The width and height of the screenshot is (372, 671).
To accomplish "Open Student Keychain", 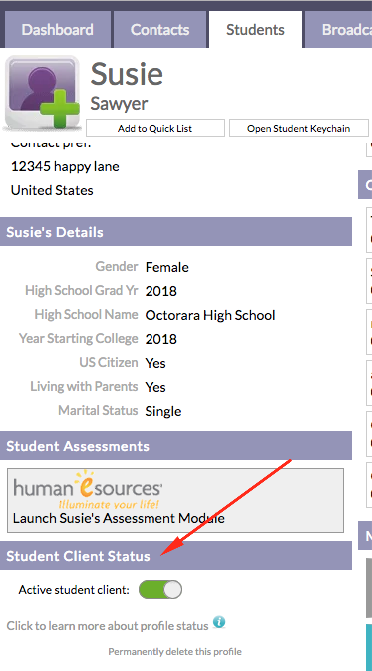I will click(299, 128).
